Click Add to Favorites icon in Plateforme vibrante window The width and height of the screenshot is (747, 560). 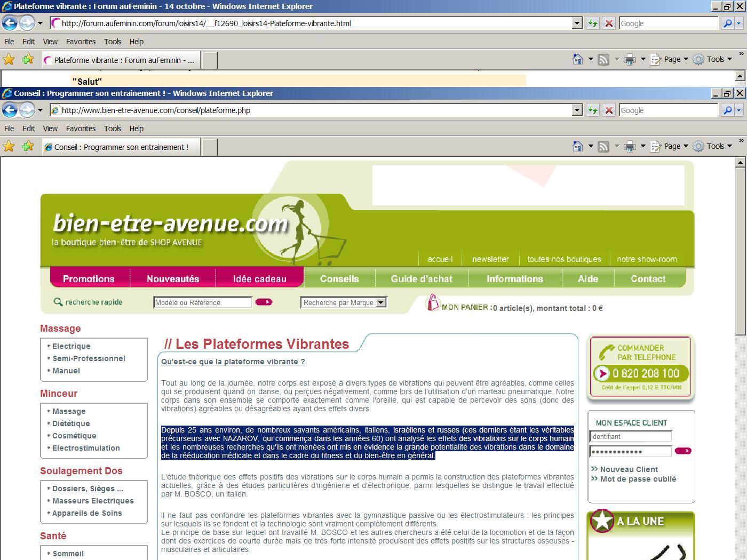28,59
